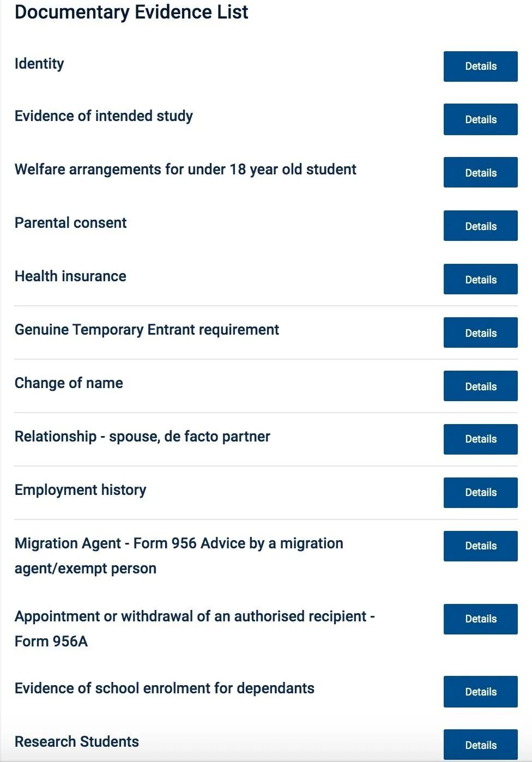View Details for Migration Agent Form 956
This screenshot has height=762, width=532.
click(x=480, y=546)
